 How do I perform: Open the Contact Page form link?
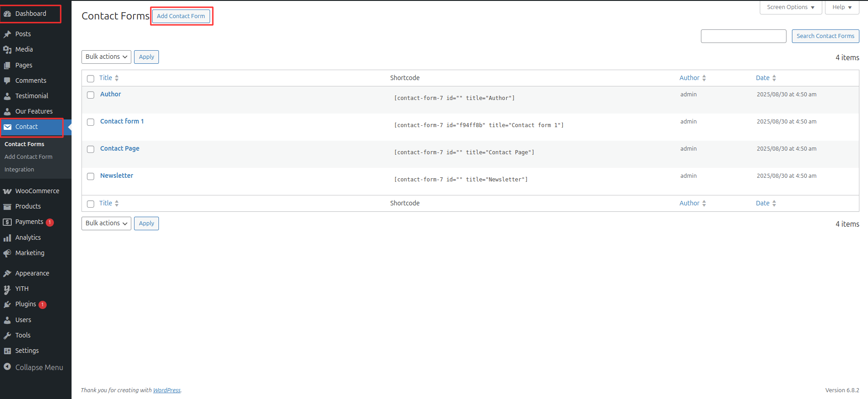pyautogui.click(x=120, y=148)
